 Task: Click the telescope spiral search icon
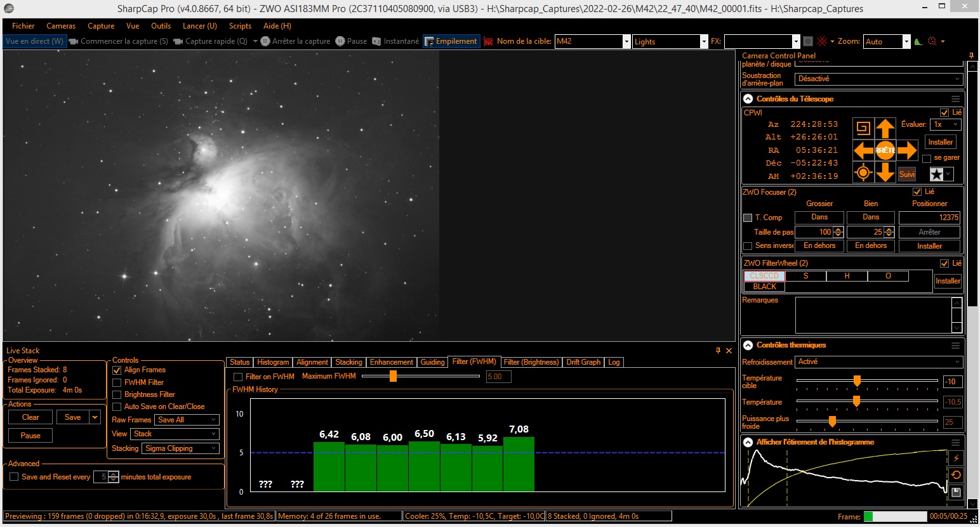863,128
